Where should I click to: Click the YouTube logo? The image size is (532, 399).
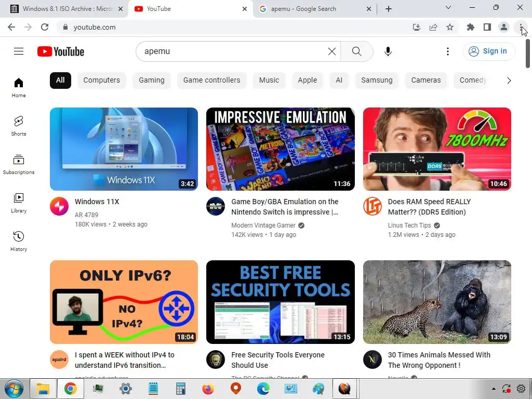coord(61,51)
